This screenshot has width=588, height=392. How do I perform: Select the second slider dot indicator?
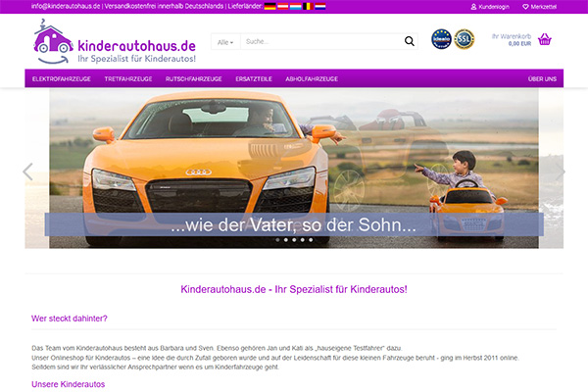(x=286, y=240)
